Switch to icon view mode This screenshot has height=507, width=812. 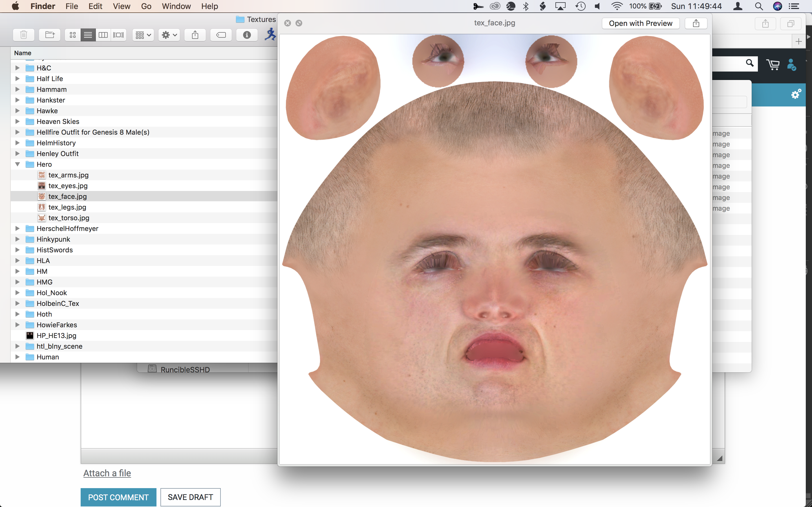72,35
